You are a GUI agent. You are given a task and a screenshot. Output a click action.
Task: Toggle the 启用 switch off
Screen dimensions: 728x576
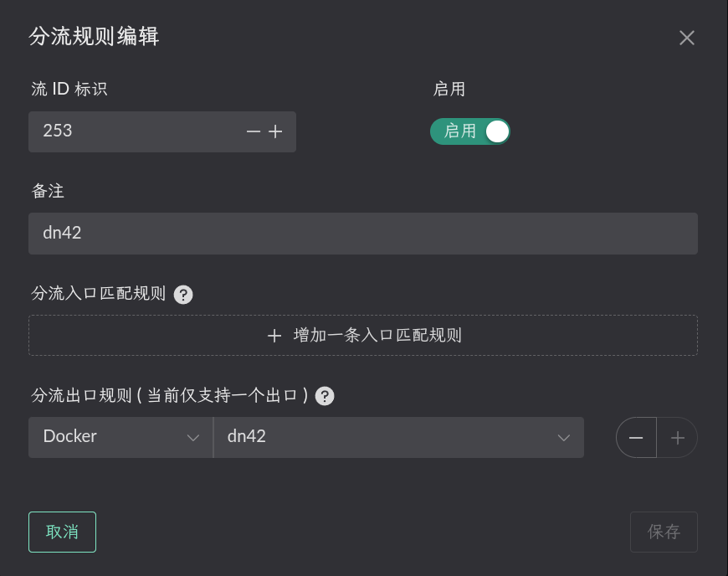(x=470, y=131)
